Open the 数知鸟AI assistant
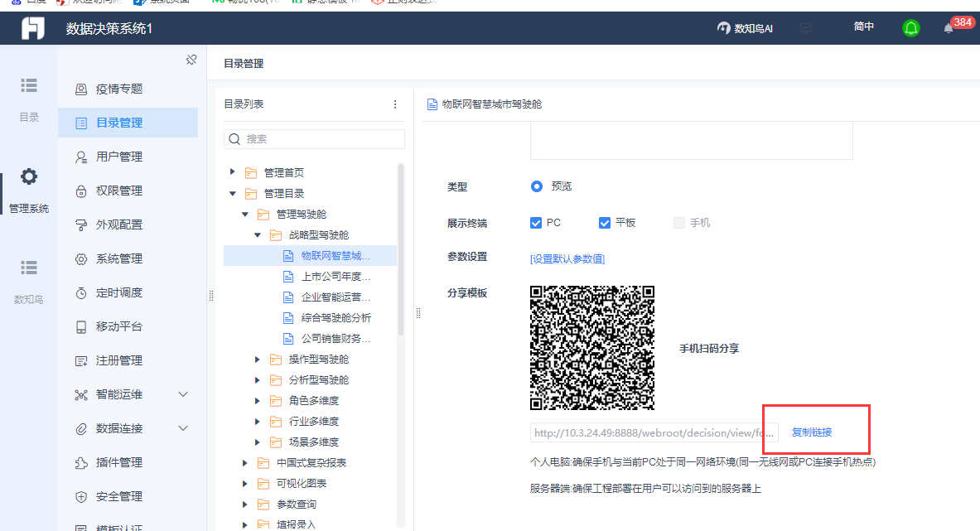980x531 pixels. (x=745, y=28)
